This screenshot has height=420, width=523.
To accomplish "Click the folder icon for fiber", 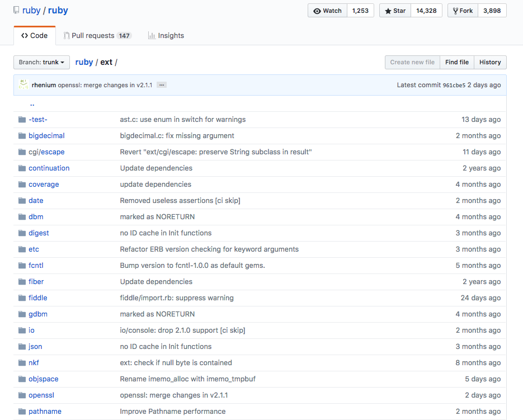I will click(x=22, y=281).
